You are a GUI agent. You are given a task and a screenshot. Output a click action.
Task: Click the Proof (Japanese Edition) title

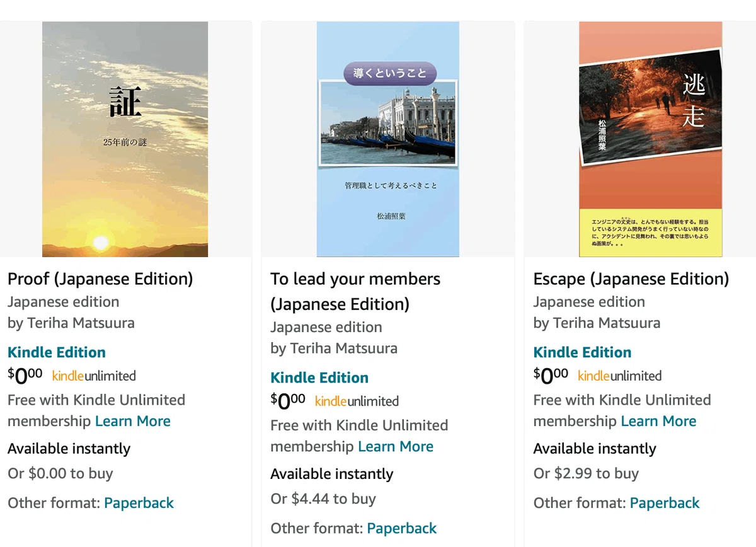pyautogui.click(x=100, y=279)
